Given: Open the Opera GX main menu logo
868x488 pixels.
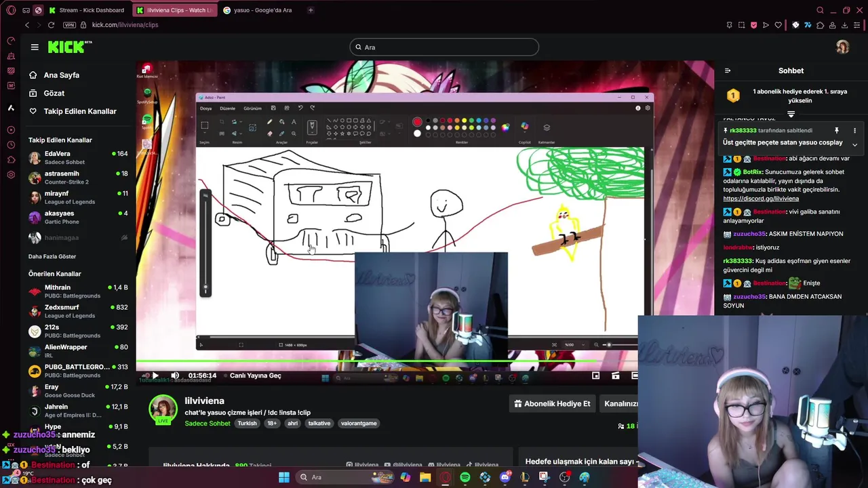Looking at the screenshot, I should pyautogui.click(x=11, y=10).
